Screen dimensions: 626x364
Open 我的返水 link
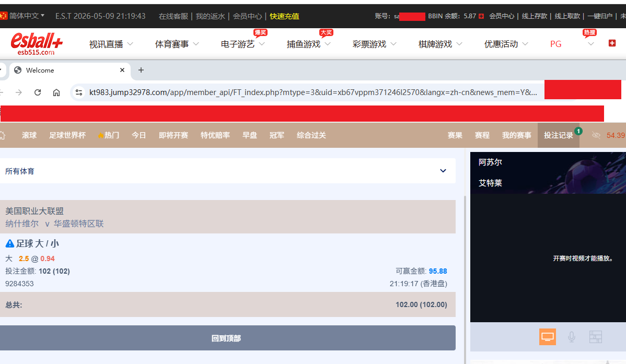(x=210, y=16)
